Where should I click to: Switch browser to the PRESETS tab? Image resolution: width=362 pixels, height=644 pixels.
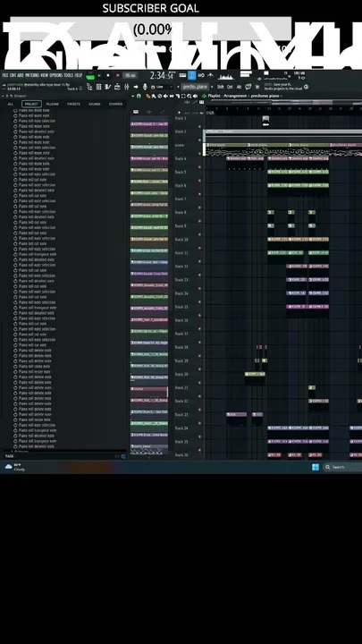click(73, 104)
